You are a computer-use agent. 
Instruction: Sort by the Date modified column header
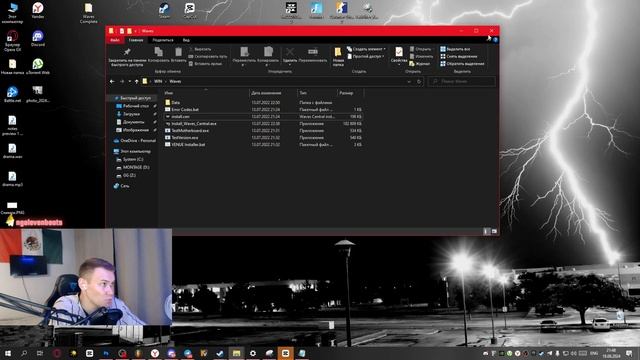coord(273,93)
